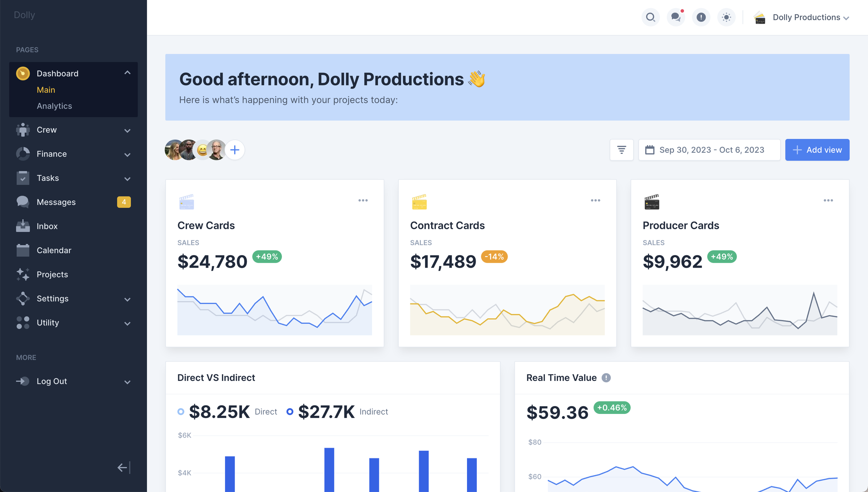Toggle the Indirect series legend marker
This screenshot has width=868, height=492.
(290, 412)
